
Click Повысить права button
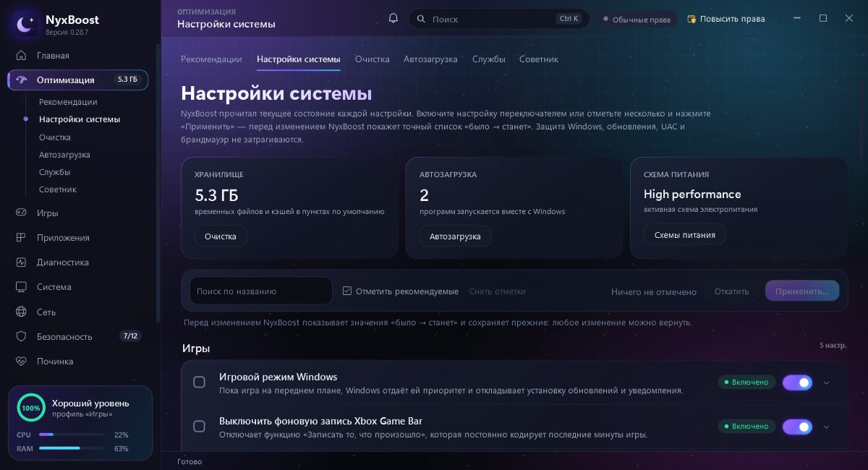pyautogui.click(x=726, y=19)
